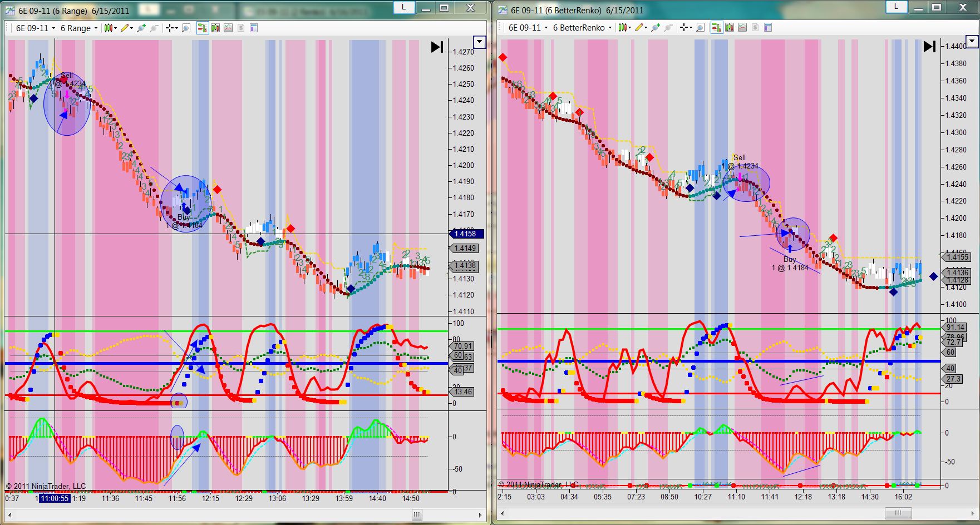980x525 pixels.
Task: Zoom out on the 6 Range chart
Action: tap(154, 28)
